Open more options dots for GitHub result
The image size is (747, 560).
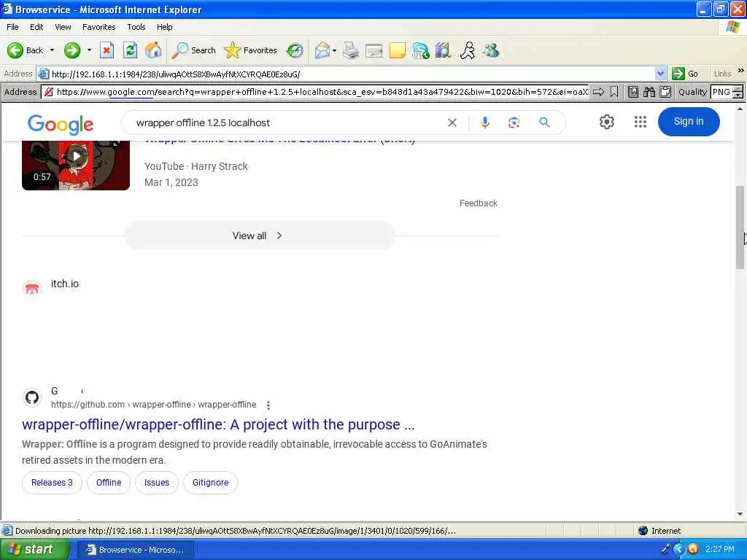[268, 405]
